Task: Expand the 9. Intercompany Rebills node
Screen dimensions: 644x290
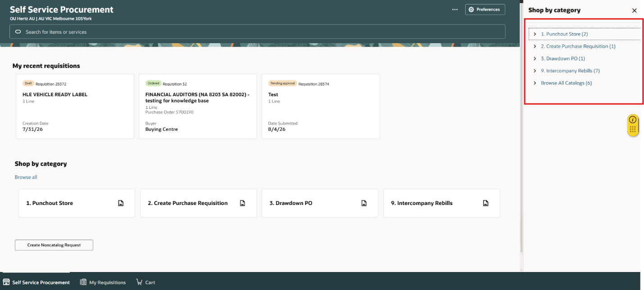Action: (x=535, y=71)
